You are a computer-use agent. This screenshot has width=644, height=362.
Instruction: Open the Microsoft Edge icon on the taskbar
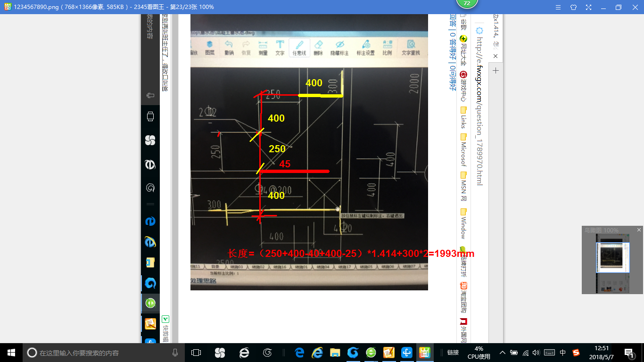[x=299, y=352]
